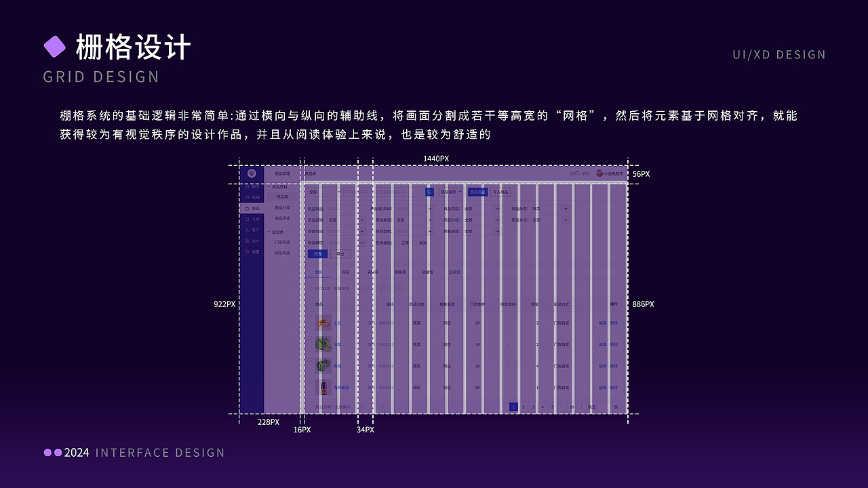Check the 淘汰 lifecycle checkbox
The width and height of the screenshot is (868, 488).
click(x=415, y=243)
